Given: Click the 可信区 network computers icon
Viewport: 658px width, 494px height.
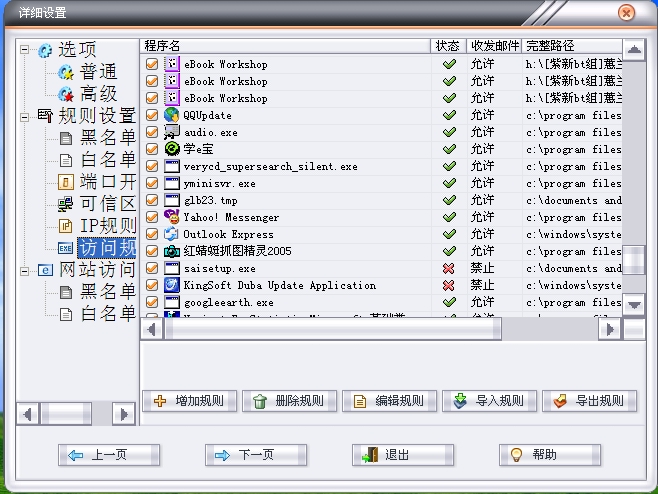Looking at the screenshot, I should pos(65,204).
